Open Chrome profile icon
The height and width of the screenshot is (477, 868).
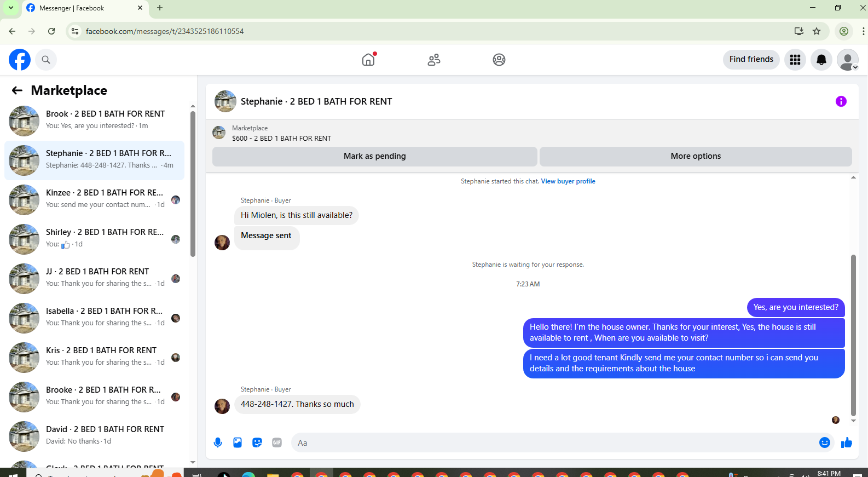pos(844,31)
